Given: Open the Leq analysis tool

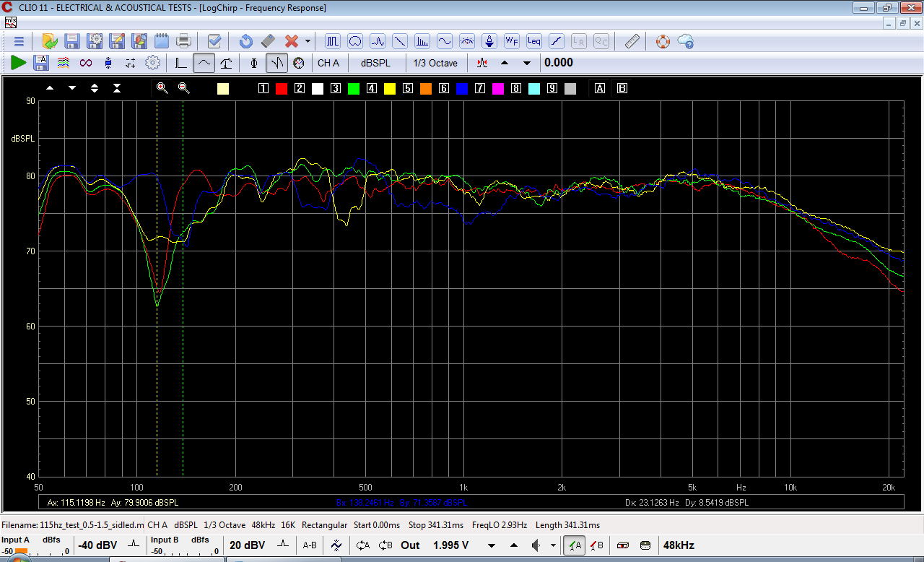Looking at the screenshot, I should (534, 41).
